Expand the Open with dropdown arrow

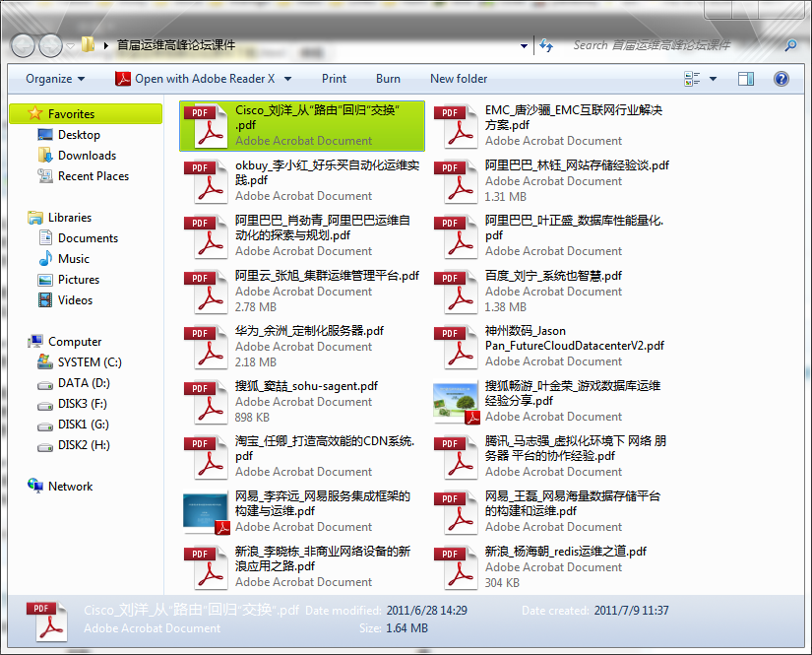pos(287,79)
